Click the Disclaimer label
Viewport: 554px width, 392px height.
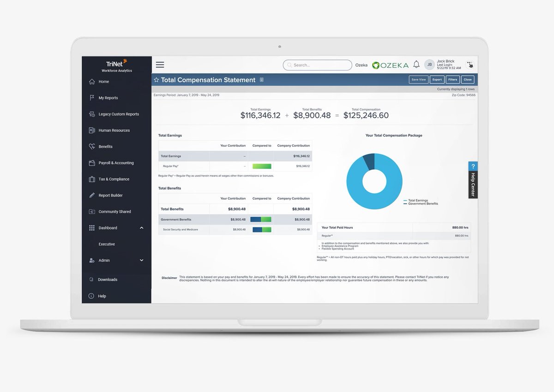point(169,278)
